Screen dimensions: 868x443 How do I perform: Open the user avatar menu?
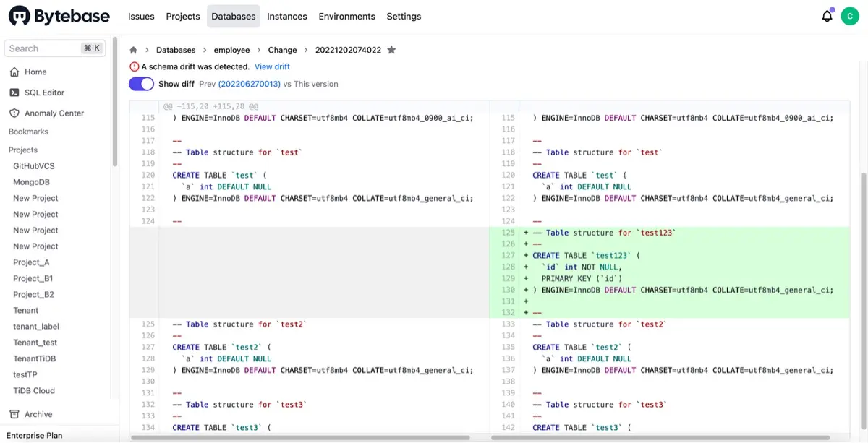point(850,15)
